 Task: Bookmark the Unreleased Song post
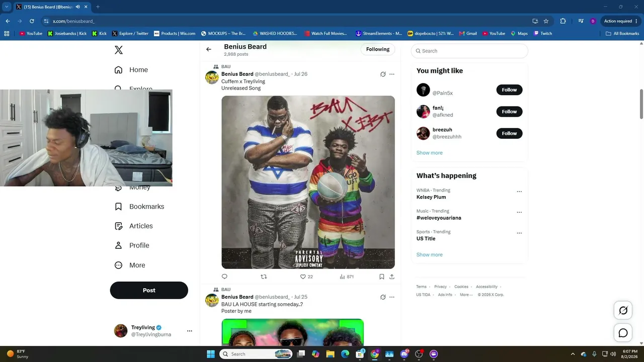(x=382, y=277)
